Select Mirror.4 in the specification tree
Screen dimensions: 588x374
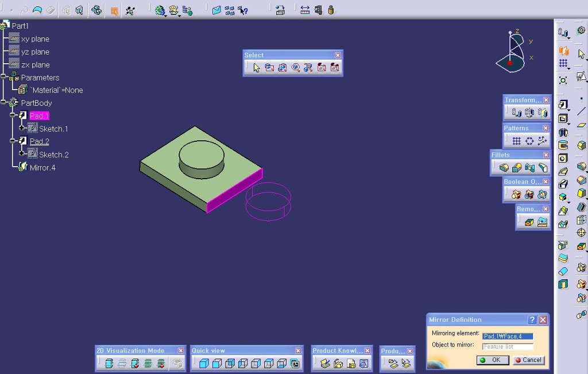click(42, 168)
